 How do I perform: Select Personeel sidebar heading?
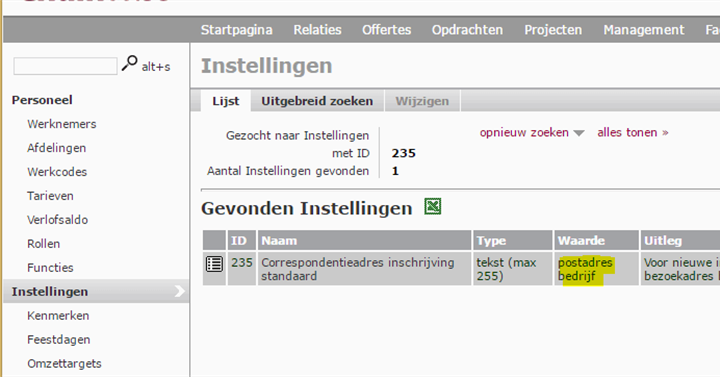(x=42, y=100)
